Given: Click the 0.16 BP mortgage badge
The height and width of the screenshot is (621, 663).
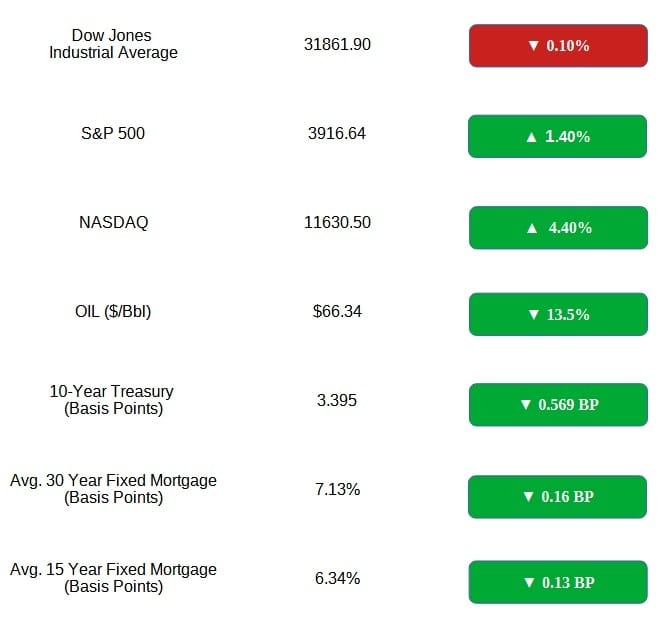Looking at the screenshot, I should (557, 497).
